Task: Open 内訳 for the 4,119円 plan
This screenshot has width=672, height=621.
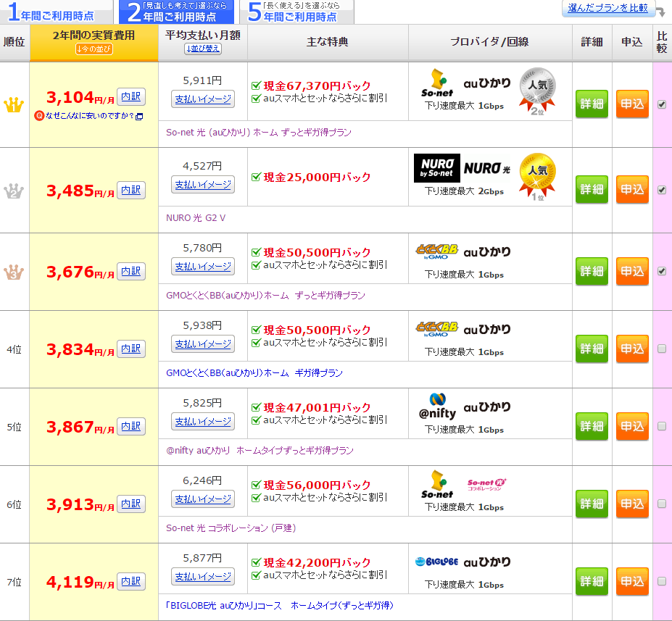Action: pos(131,581)
